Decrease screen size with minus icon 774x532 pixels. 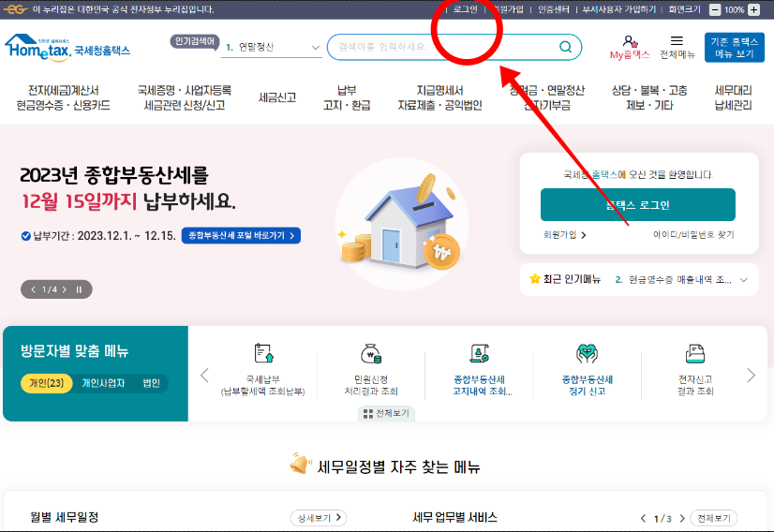click(x=715, y=10)
